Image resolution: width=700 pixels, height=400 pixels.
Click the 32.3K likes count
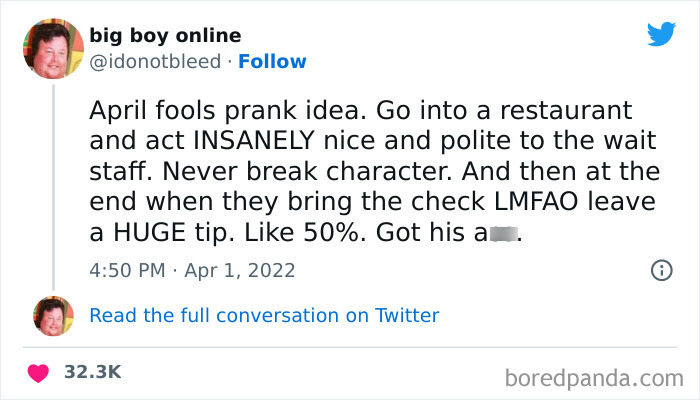(92, 372)
